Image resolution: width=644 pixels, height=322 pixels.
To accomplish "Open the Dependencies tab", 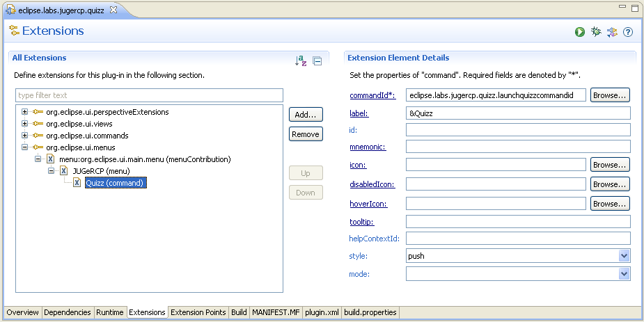I will pyautogui.click(x=68, y=313).
